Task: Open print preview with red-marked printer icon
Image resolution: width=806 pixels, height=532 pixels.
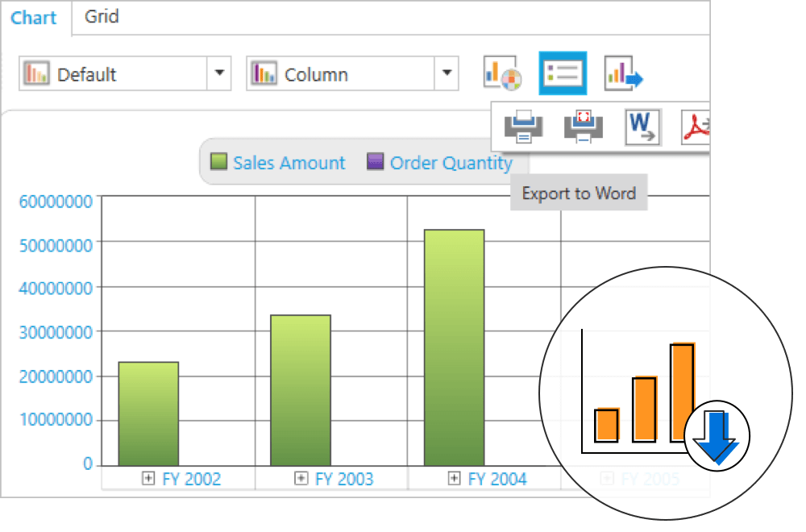Action: (x=584, y=127)
